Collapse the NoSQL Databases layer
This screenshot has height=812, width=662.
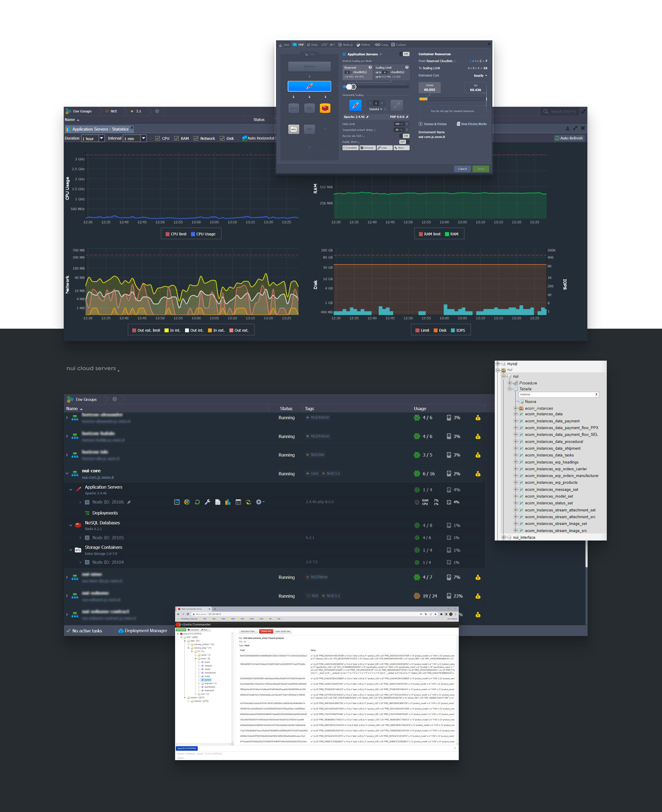pyautogui.click(x=71, y=525)
